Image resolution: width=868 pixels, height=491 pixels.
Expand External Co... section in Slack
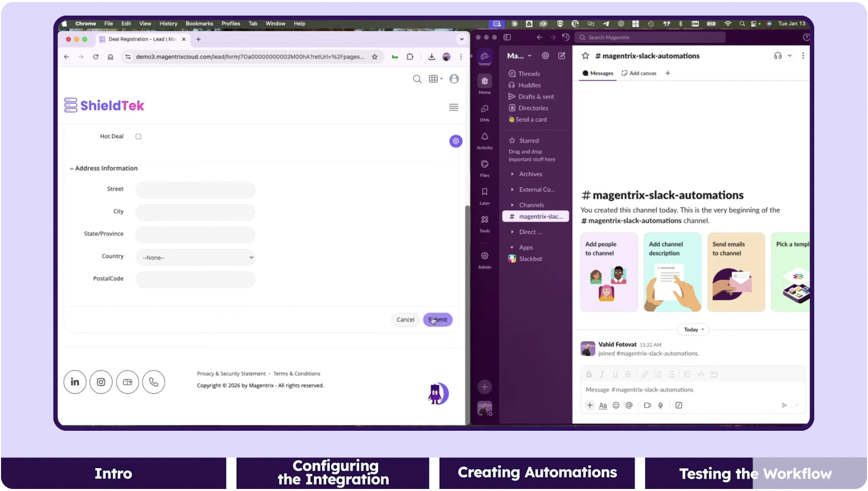tap(512, 190)
